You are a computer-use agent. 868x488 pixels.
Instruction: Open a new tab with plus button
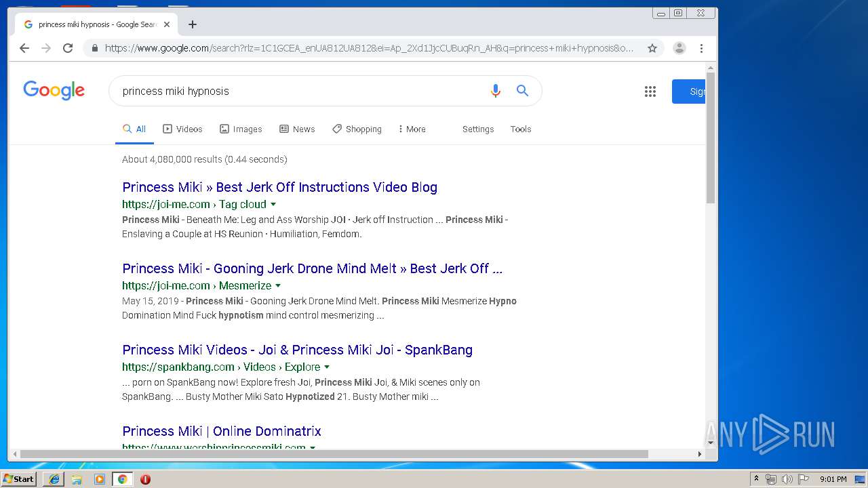(x=193, y=24)
